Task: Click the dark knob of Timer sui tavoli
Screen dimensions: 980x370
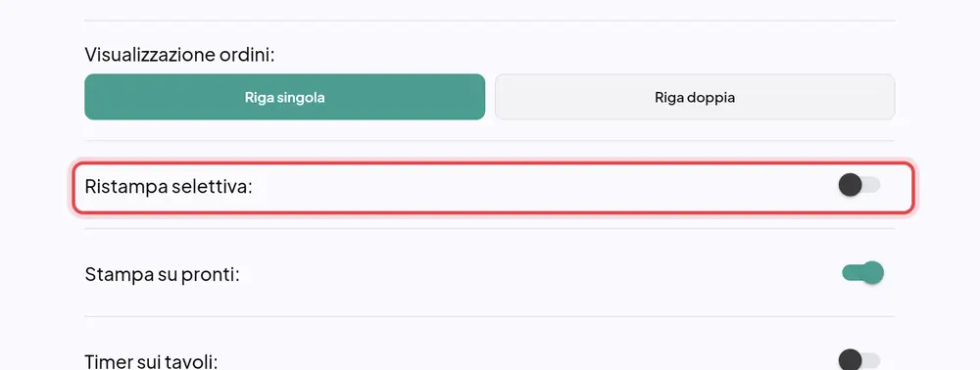Action: (x=850, y=360)
